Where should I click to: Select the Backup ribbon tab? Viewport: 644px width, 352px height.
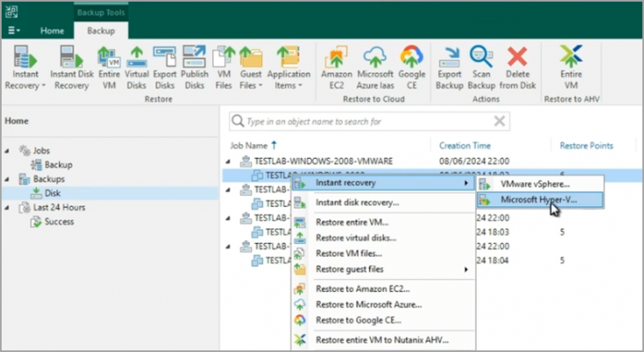(x=101, y=31)
